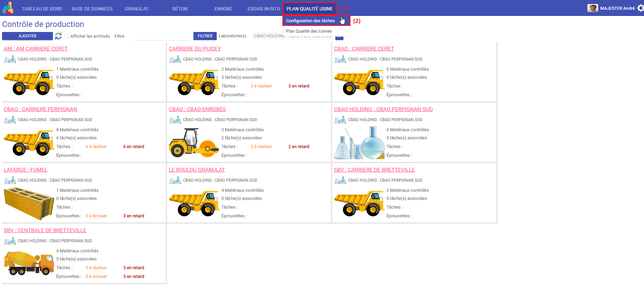Click dump truck image of SBV : CARRIERE DE BRETTEVILLE
644x288 pixels.
359,203
